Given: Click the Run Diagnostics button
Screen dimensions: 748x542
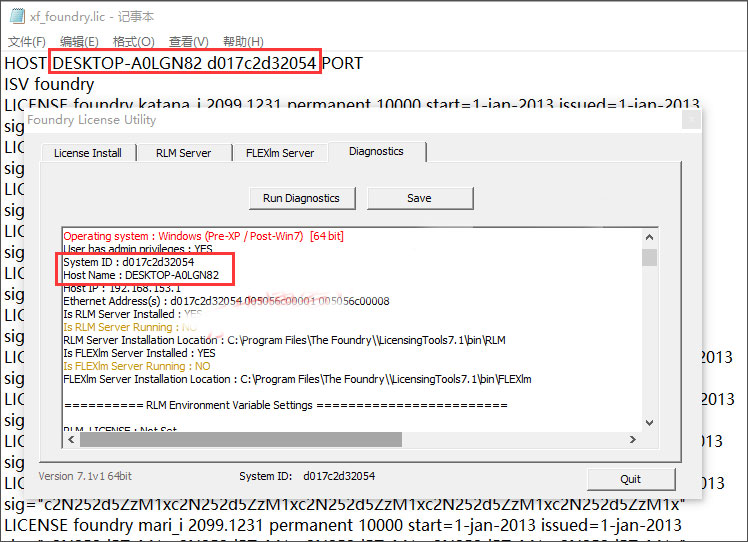Looking at the screenshot, I should [302, 198].
